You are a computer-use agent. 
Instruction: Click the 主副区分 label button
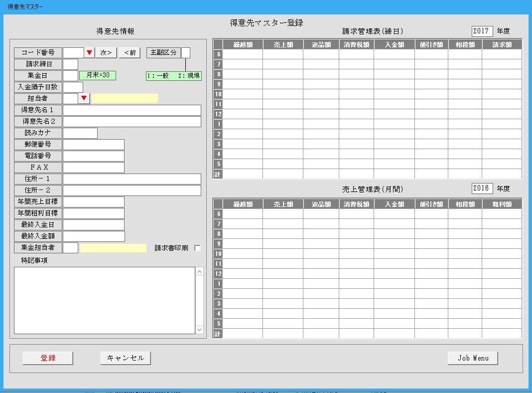(163, 53)
